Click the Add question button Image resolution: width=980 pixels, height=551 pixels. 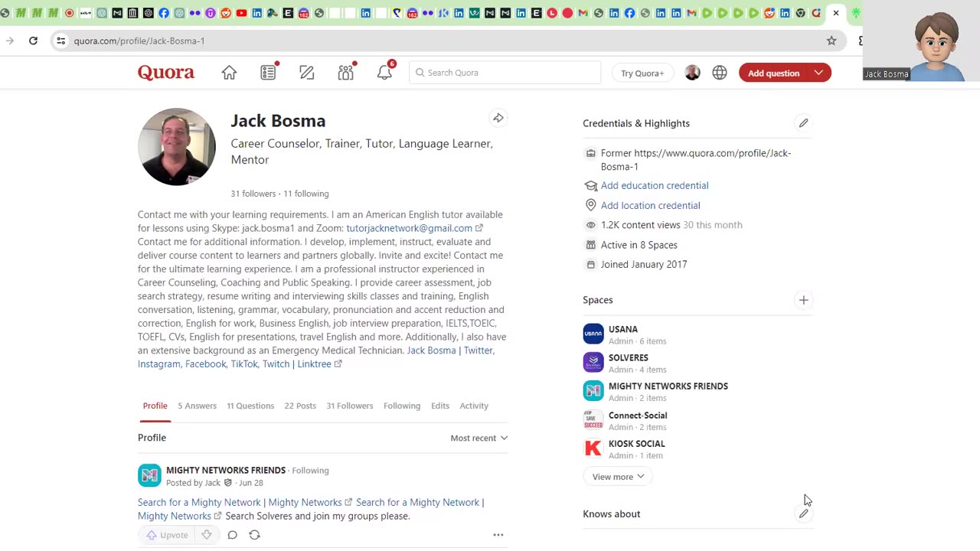pyautogui.click(x=774, y=73)
